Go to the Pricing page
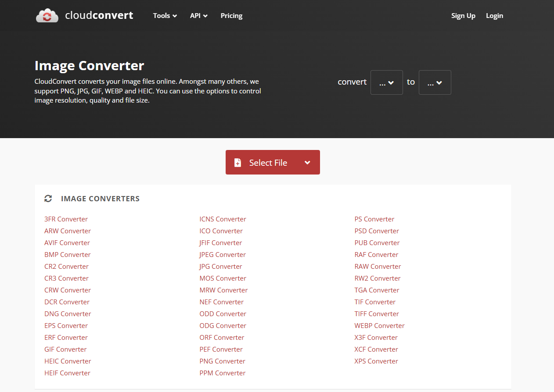Screen dimensions: 554x392 click(231, 15)
